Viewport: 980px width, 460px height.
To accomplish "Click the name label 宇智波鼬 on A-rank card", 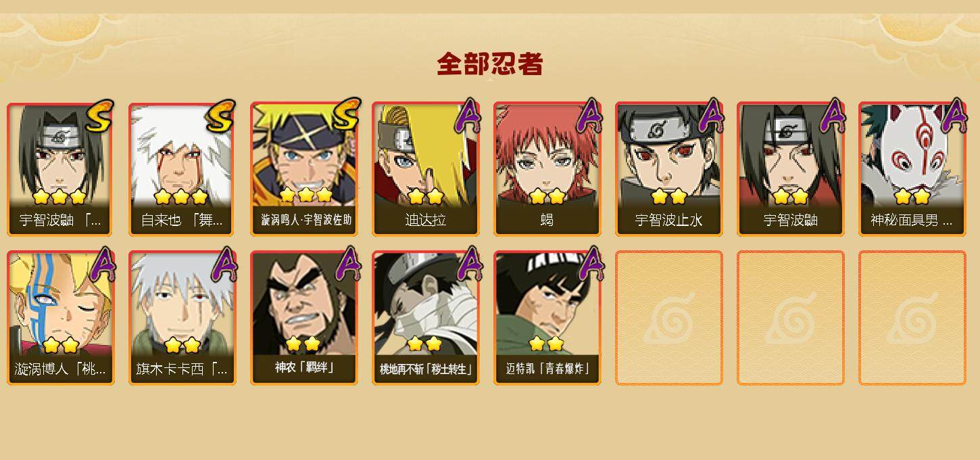I will tap(790, 221).
